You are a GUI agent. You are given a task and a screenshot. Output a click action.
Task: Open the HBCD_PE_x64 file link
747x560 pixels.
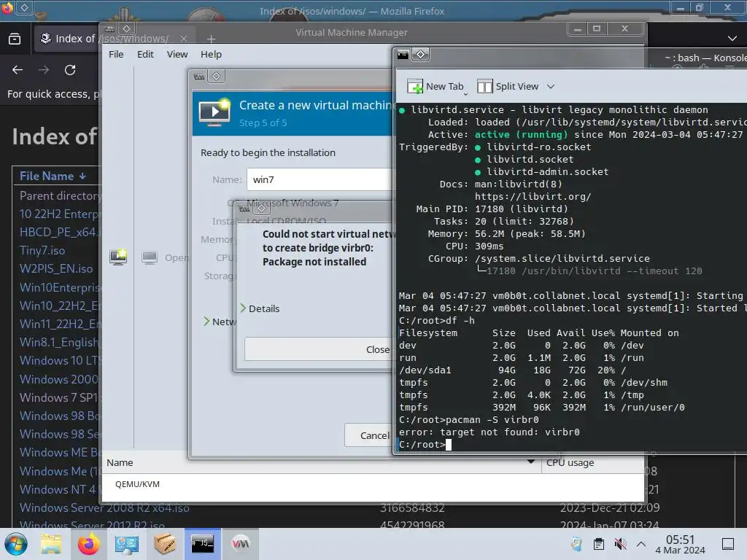[x=60, y=233]
